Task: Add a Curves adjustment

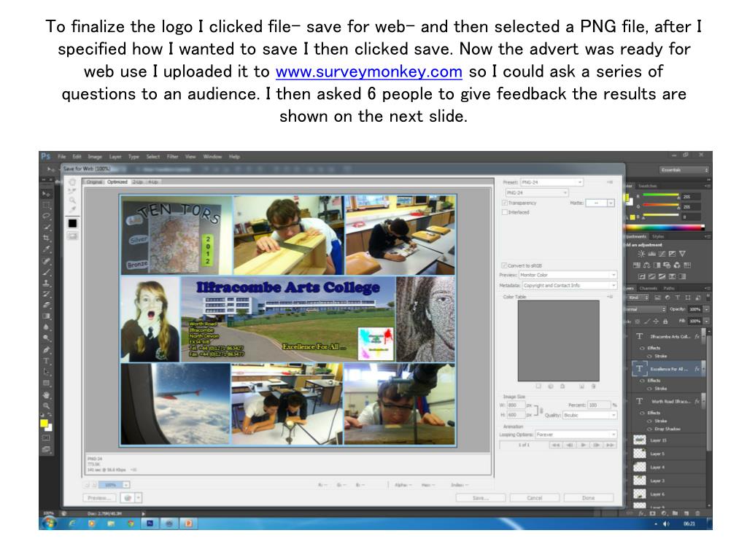Action: (662, 254)
